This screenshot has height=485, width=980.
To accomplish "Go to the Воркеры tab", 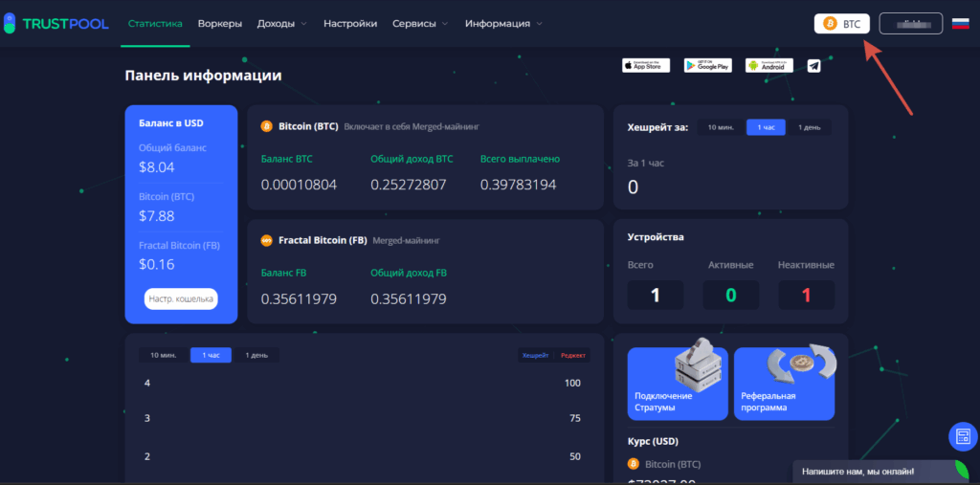I will [220, 23].
